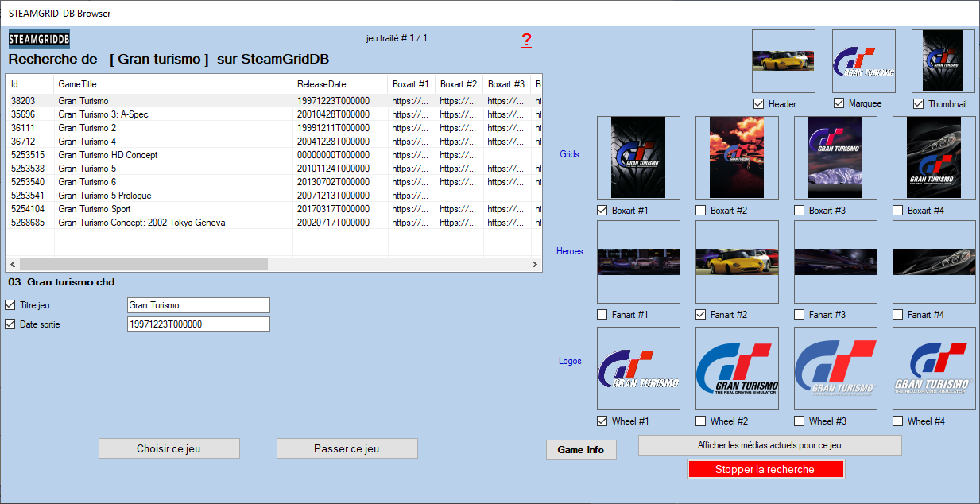Click the red question mark help icon
This screenshot has height=504, width=980.
[526, 41]
